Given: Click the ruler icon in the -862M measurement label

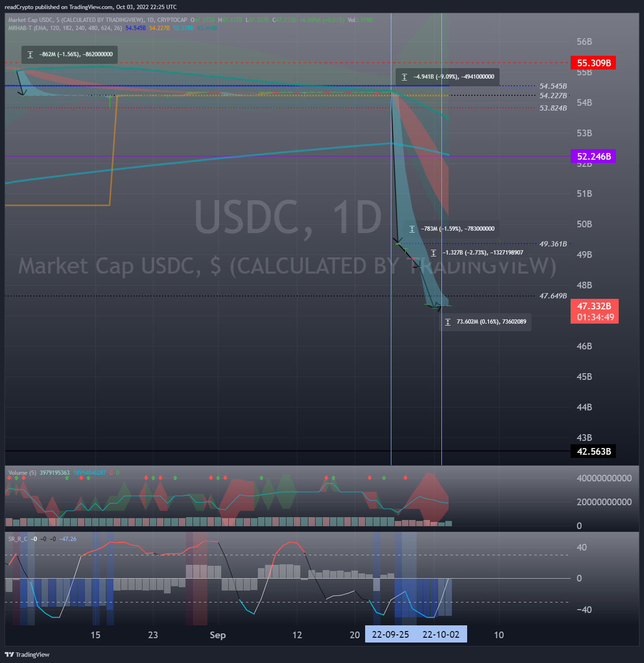Looking at the screenshot, I should point(30,55).
